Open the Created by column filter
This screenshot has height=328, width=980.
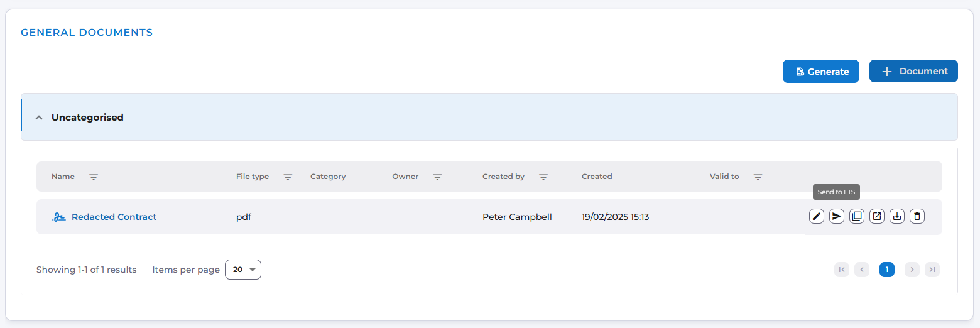543,177
